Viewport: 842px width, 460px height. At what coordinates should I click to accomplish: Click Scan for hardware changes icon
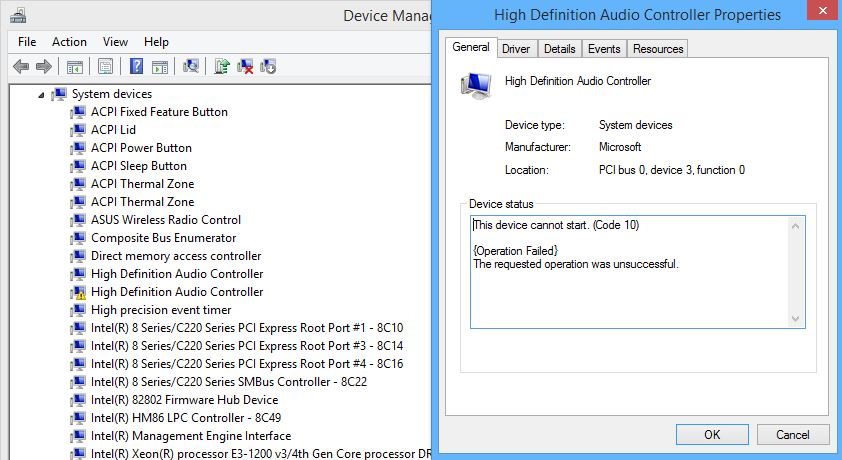tap(191, 67)
